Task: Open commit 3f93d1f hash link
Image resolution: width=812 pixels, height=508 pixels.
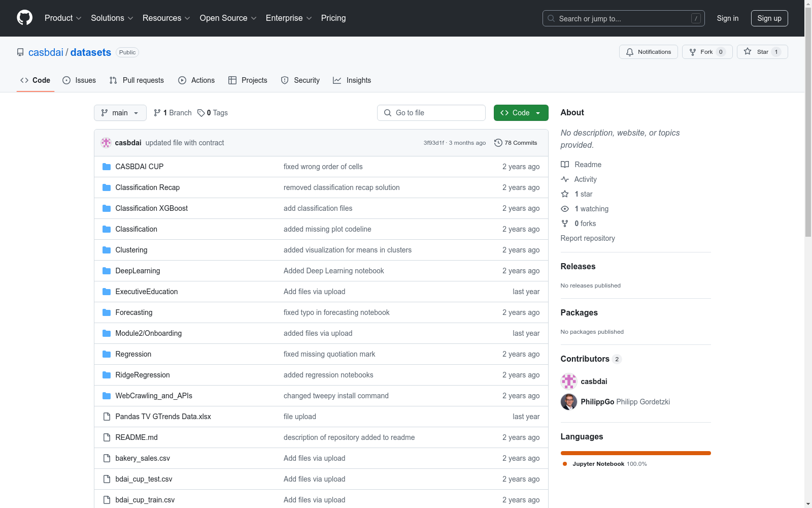Action: click(x=434, y=143)
